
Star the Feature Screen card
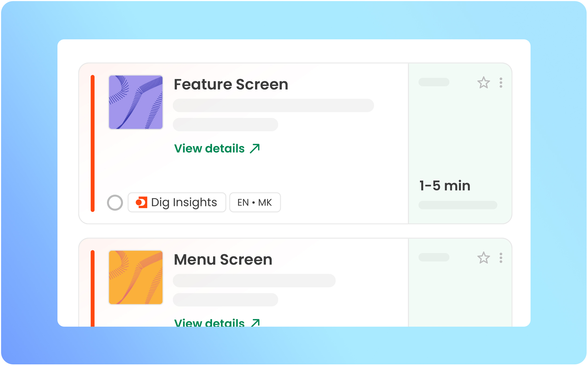[x=483, y=83]
